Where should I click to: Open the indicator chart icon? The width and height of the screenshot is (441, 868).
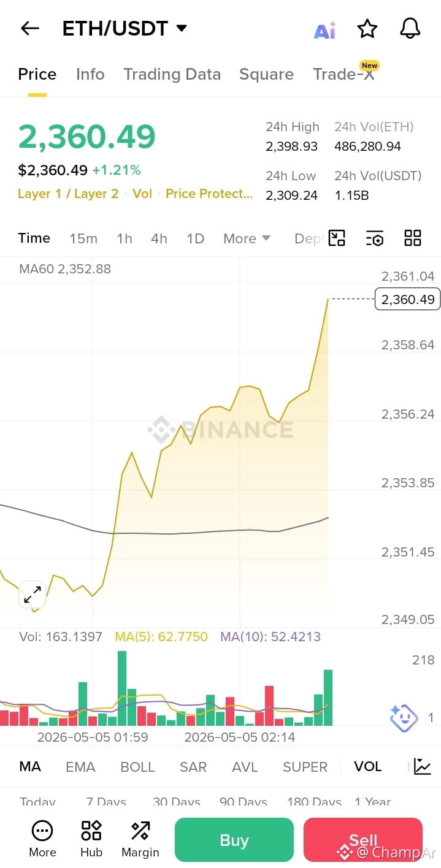423,766
